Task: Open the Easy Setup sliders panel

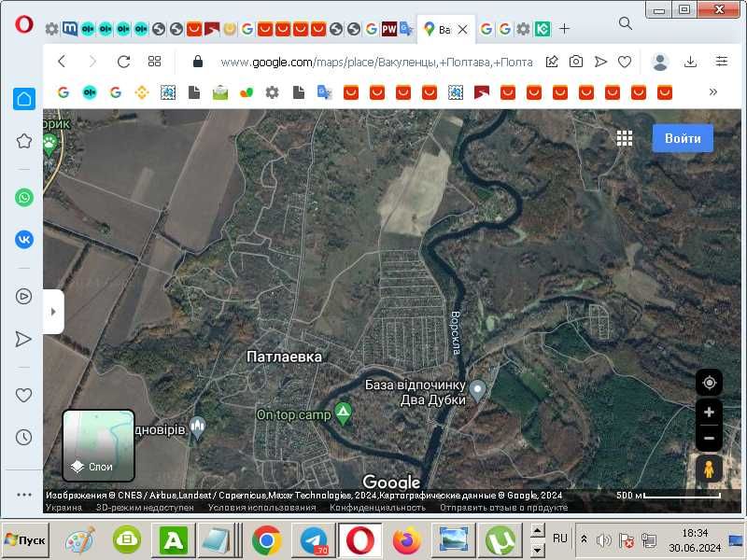Action: [x=721, y=61]
